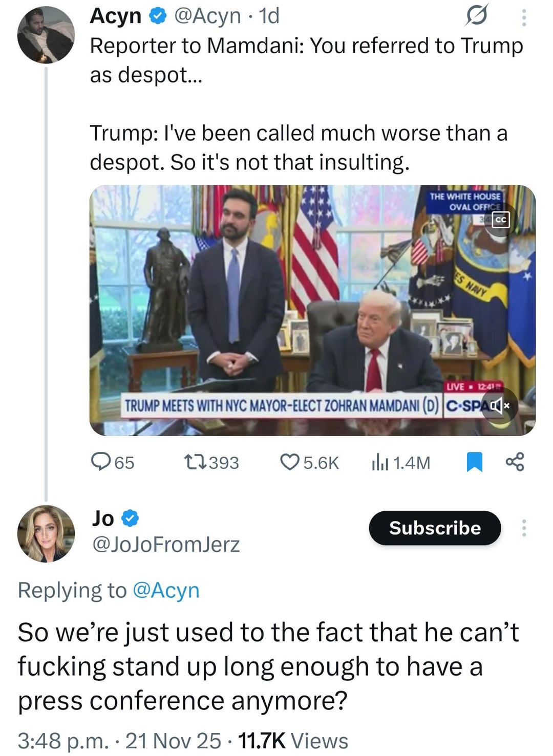Image resolution: width=553 pixels, height=756 pixels.
Task: Click Acyn's blue verified badge
Action: pos(157,17)
